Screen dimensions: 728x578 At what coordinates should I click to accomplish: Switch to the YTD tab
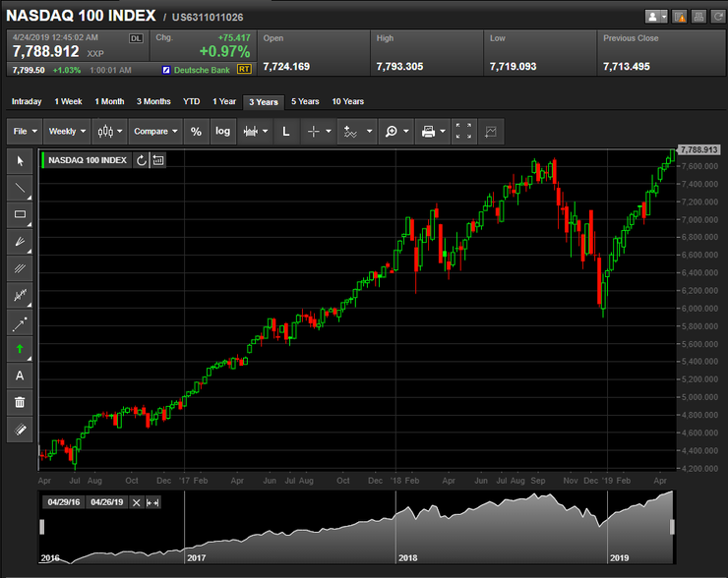pyautogui.click(x=191, y=101)
